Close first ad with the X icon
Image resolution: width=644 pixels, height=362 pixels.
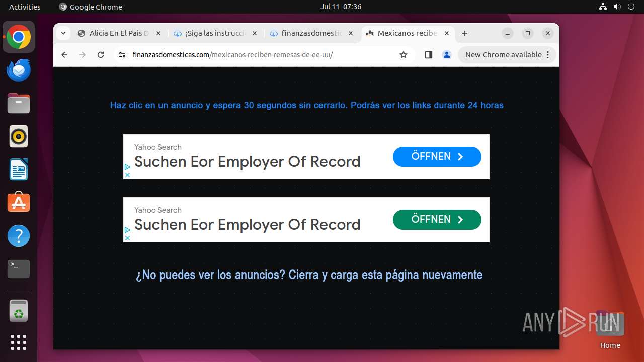click(127, 175)
